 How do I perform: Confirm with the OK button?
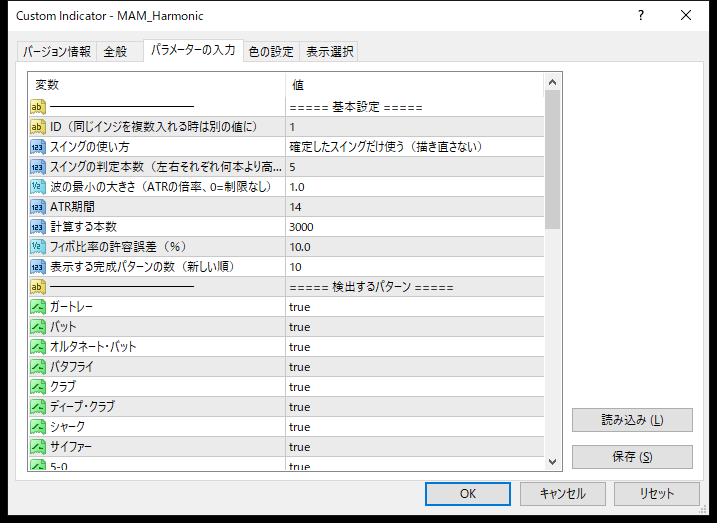pos(468,494)
